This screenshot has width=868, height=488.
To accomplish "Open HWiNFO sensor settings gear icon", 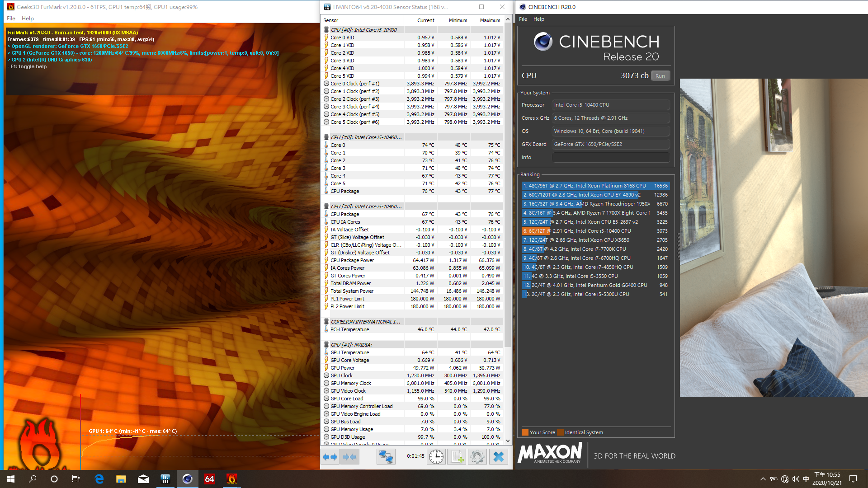I will (x=477, y=457).
